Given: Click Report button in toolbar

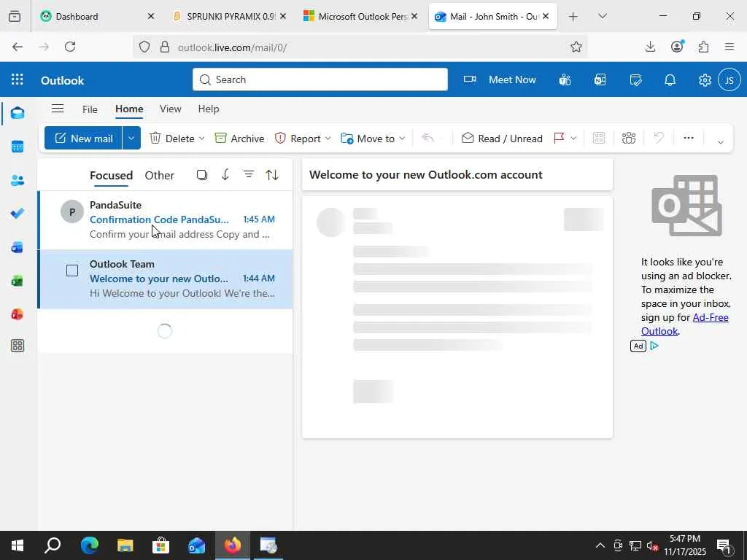Looking at the screenshot, I should 298,138.
